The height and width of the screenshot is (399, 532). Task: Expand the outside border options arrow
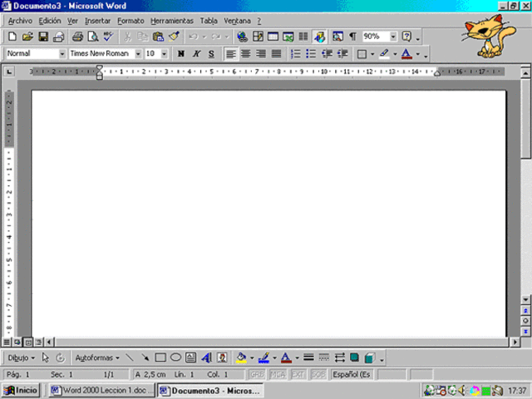pos(372,54)
